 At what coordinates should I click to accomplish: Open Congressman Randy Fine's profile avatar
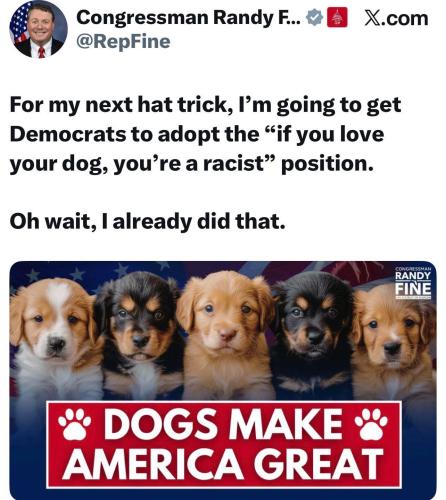coord(38,29)
